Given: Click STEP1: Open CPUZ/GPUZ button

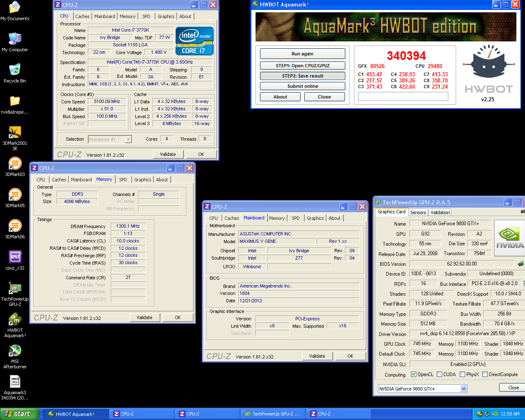Looking at the screenshot, I should pos(302,66).
